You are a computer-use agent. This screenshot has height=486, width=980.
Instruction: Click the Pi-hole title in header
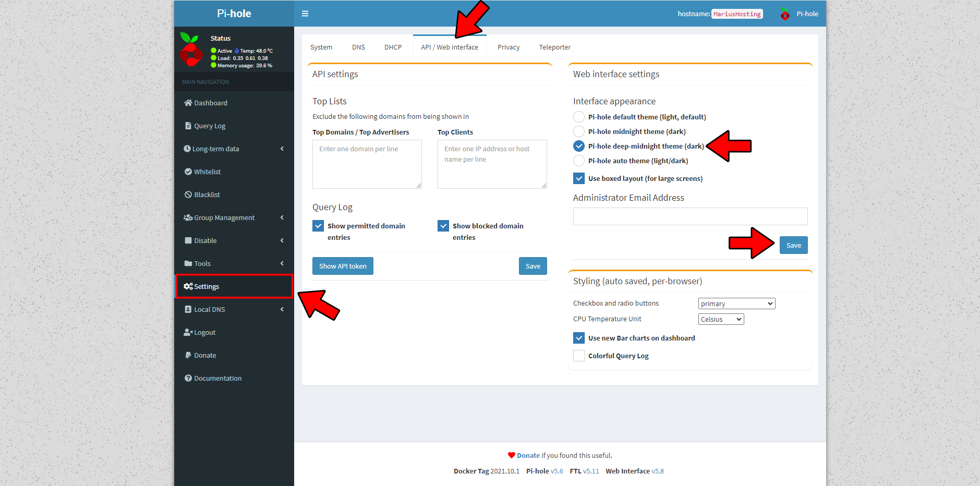coord(234,14)
